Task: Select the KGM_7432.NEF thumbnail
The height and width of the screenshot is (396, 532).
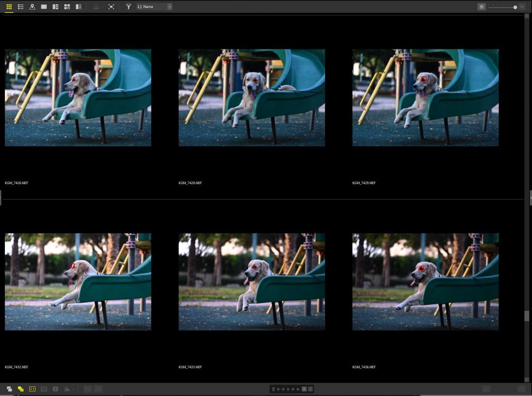Action: 78,282
